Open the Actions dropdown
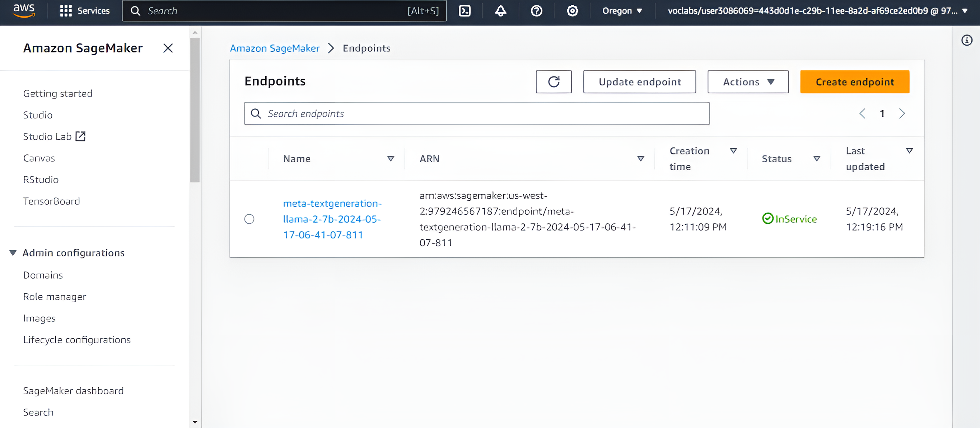The image size is (980, 428). [747, 82]
